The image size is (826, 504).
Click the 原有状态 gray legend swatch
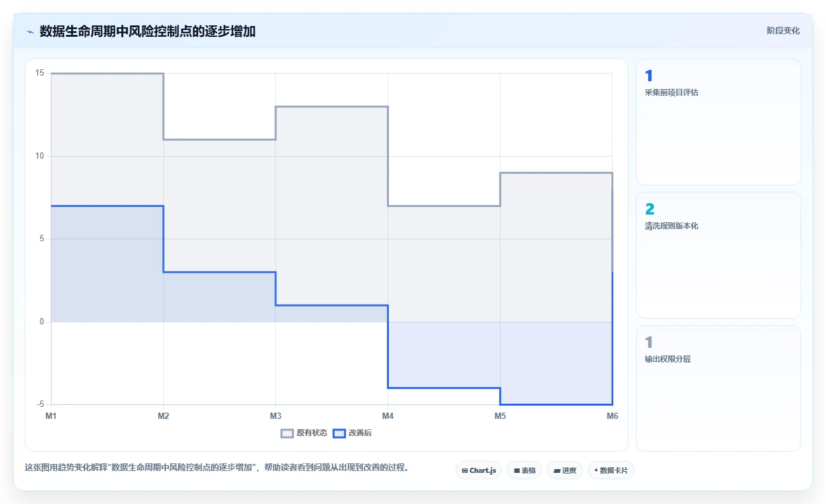287,433
